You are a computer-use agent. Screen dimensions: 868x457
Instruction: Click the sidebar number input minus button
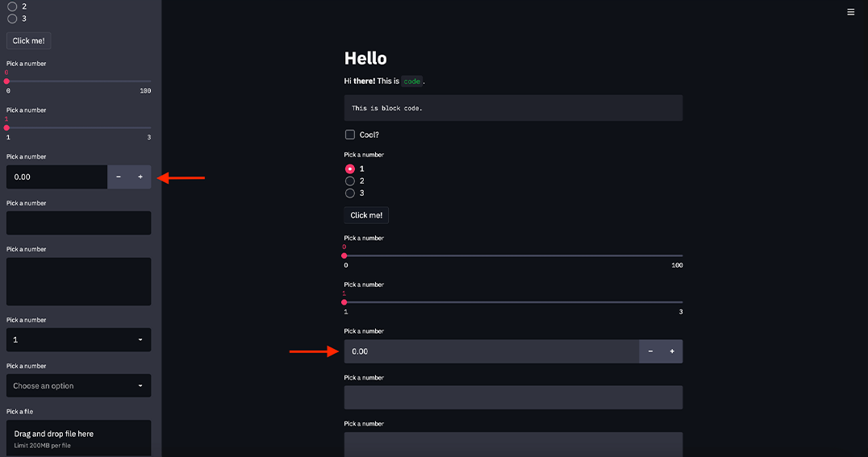pyautogui.click(x=119, y=177)
